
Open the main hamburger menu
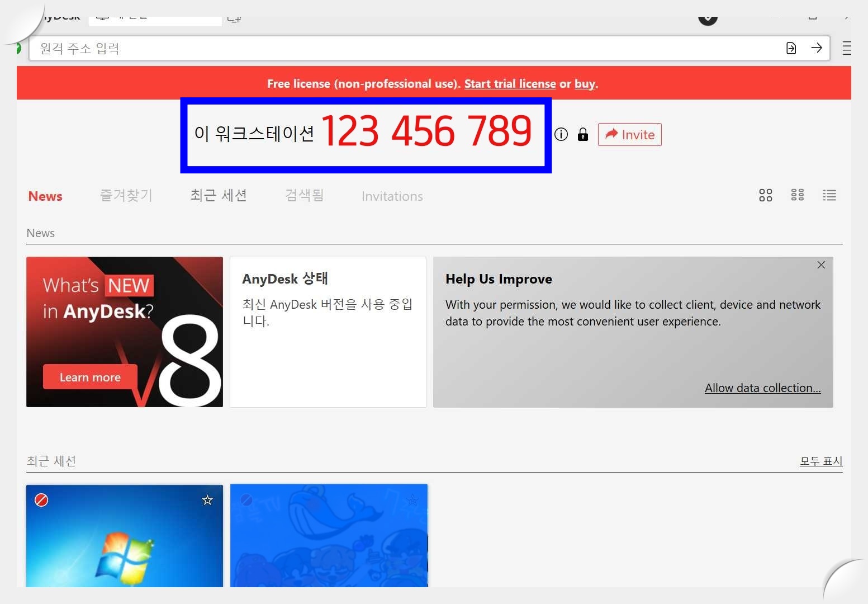point(847,48)
